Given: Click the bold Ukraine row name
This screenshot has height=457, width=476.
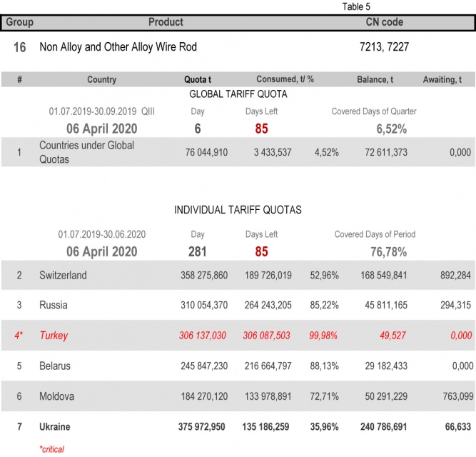Looking at the screenshot, I should [56, 426].
